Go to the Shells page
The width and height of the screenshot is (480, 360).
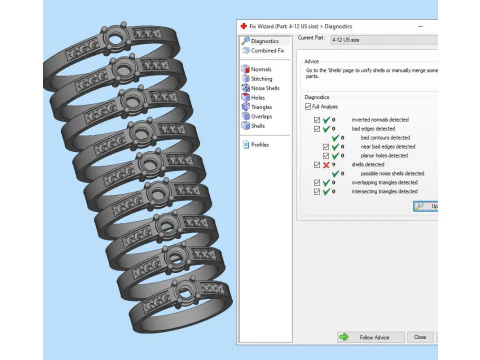(x=258, y=126)
